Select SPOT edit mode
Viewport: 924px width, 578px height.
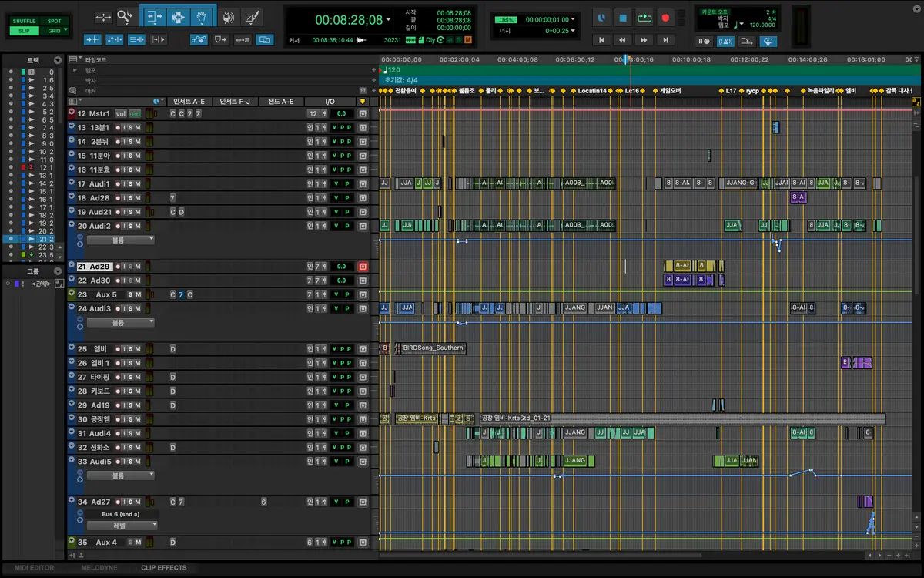pyautogui.click(x=54, y=22)
